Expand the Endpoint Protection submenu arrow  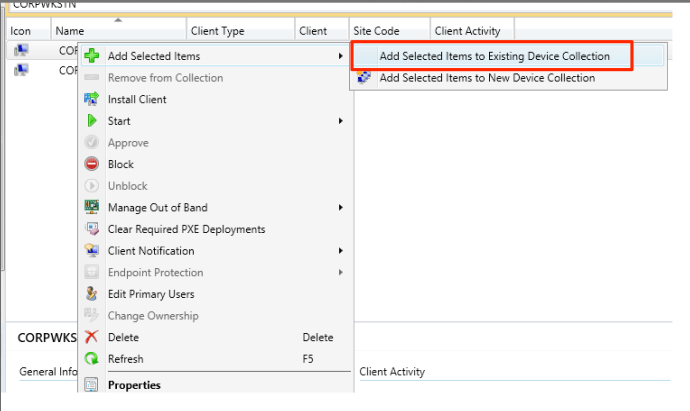[x=341, y=272]
